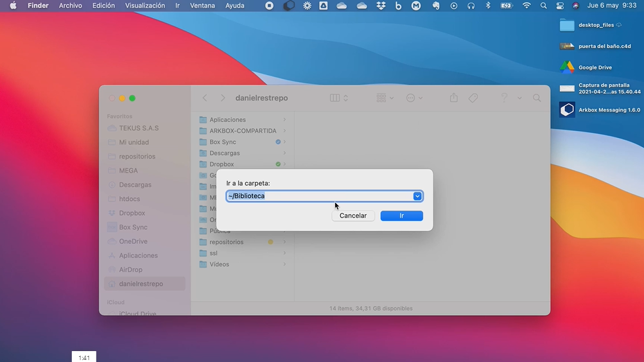The image size is (644, 362).
Task: Open the Ventana menu in menu bar
Action: pyautogui.click(x=202, y=6)
